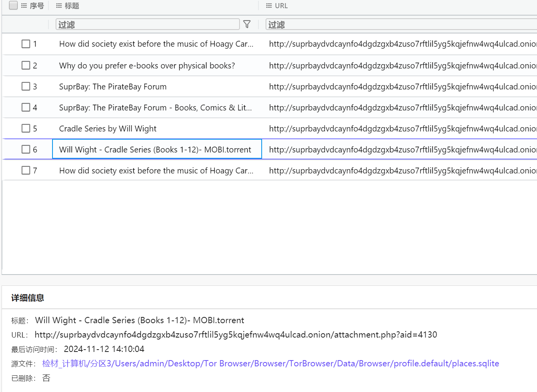Check the checkbox for row 4

26,107
